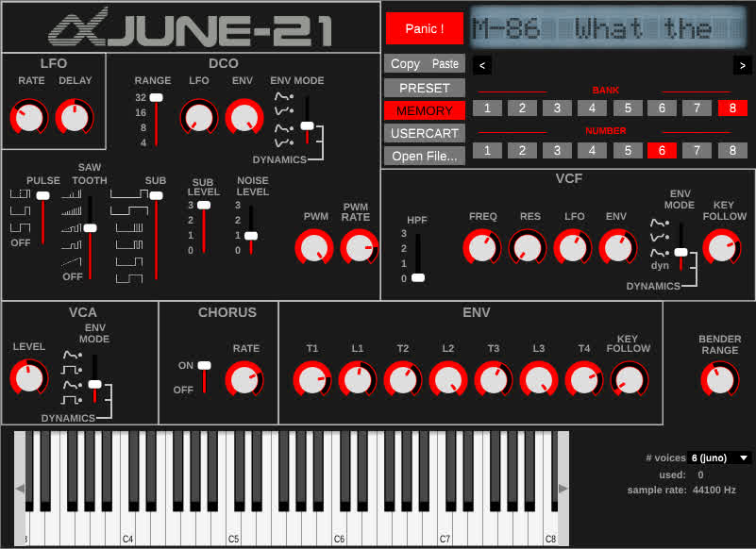Click the ENV L1 knob
This screenshot has width=756, height=549.
pos(358,380)
